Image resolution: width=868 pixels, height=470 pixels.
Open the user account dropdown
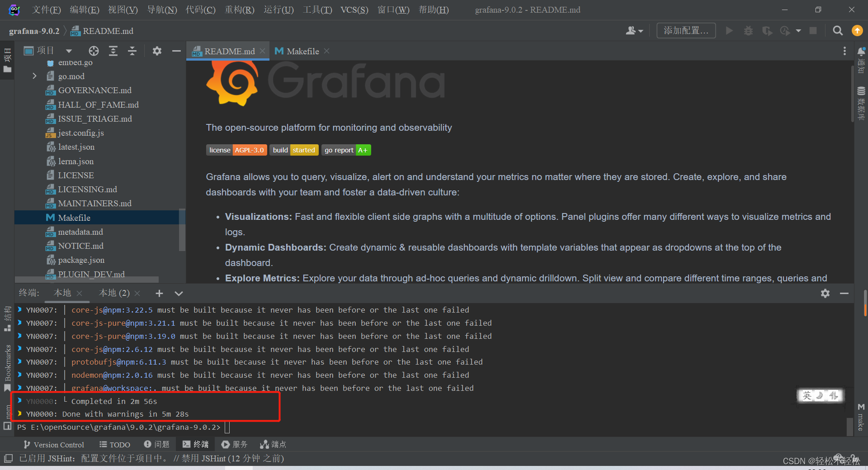(x=634, y=30)
